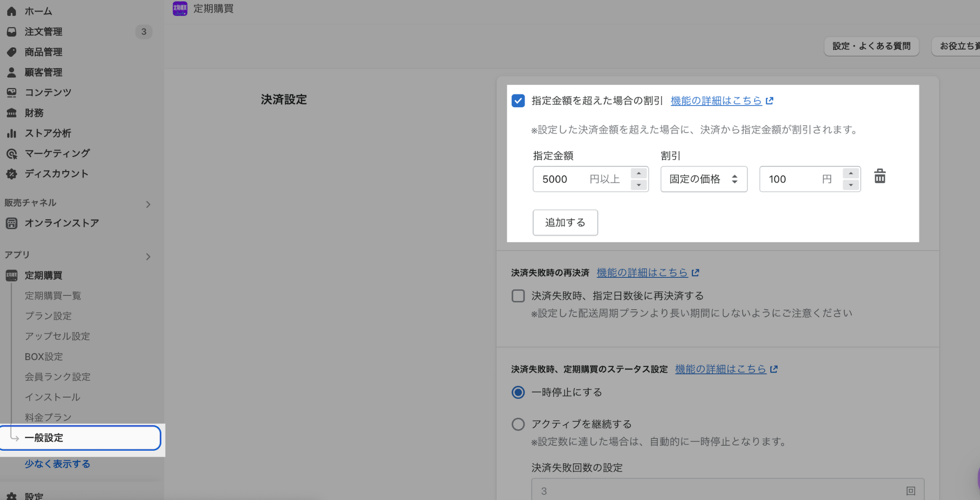The image size is (980, 500).
Task: Click the Finance bank icon (財務)
Action: 11,113
